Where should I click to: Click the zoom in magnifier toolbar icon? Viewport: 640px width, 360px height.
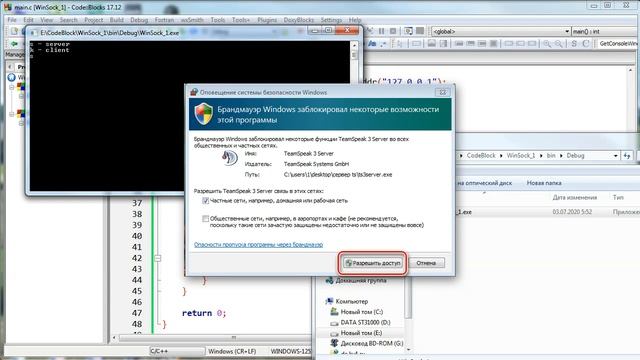[x=547, y=44]
